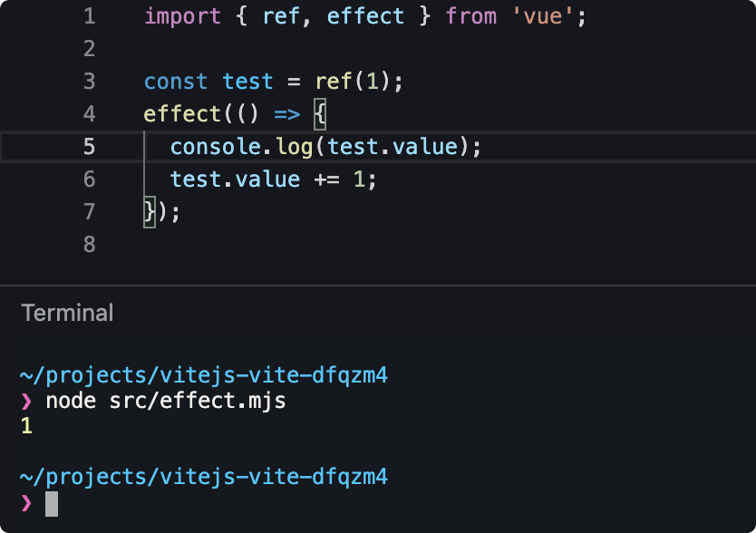Select line number 7 in the gutter
Image resolution: width=756 pixels, height=533 pixels.
tap(88, 212)
